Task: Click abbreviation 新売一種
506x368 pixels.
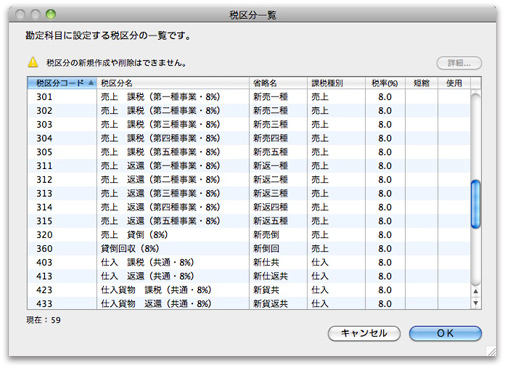Action: click(x=270, y=97)
